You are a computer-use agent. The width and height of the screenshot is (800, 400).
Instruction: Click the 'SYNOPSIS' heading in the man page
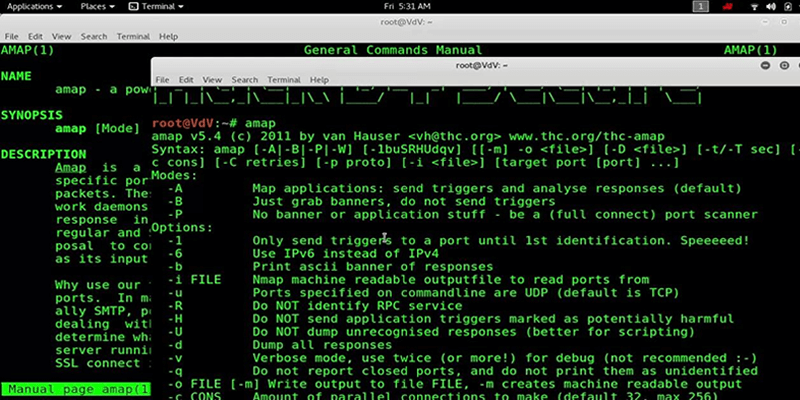(x=32, y=115)
